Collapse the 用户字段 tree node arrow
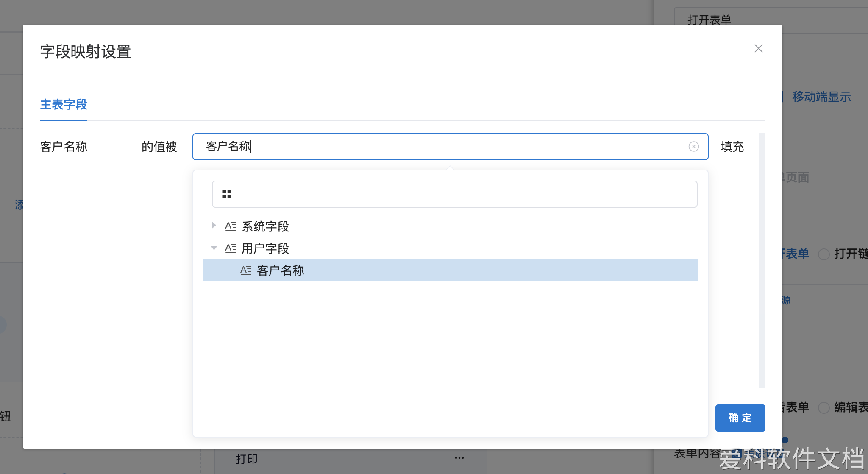 (214, 248)
